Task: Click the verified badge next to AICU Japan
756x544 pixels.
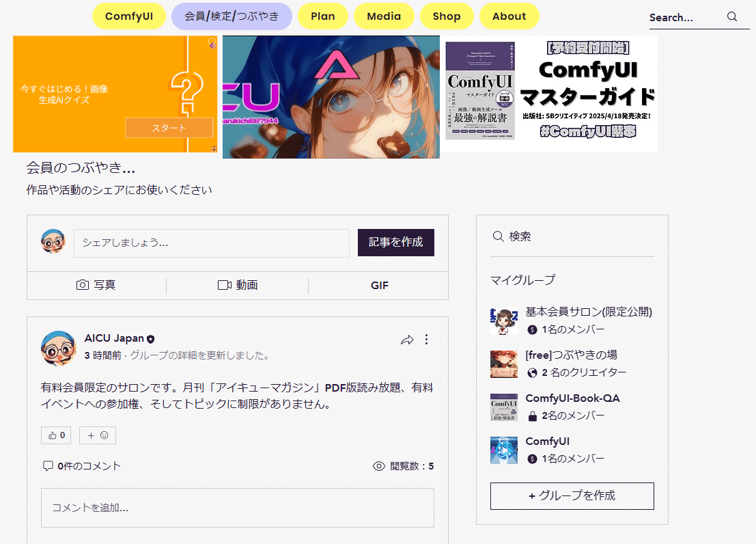Action: click(x=151, y=339)
